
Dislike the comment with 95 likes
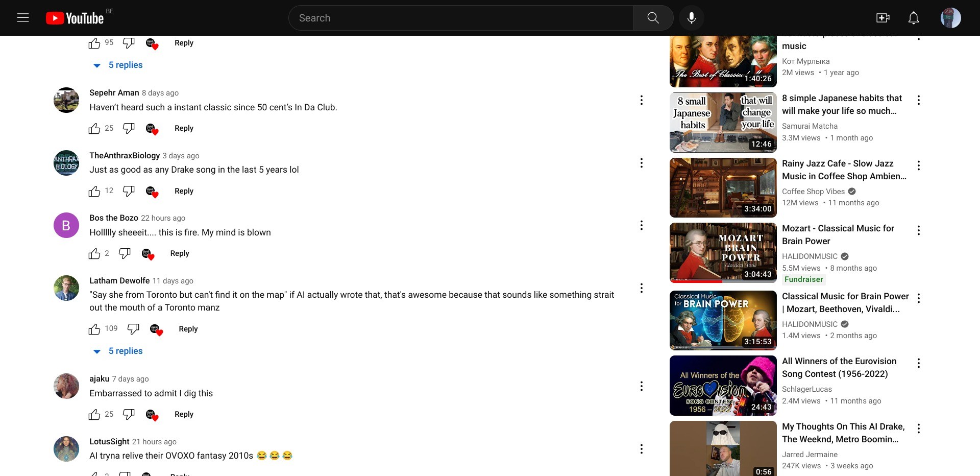pos(129,43)
